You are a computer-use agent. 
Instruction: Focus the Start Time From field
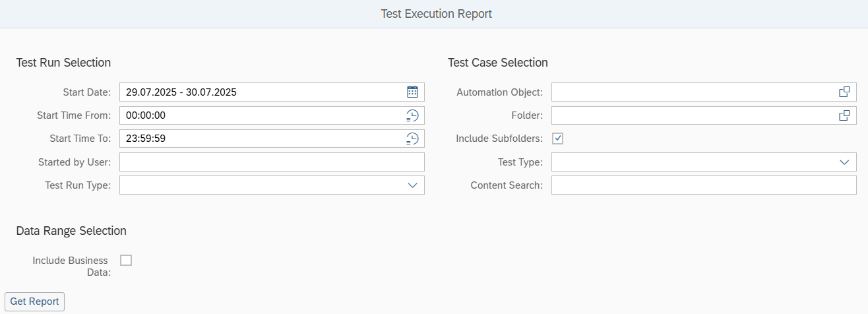point(261,115)
